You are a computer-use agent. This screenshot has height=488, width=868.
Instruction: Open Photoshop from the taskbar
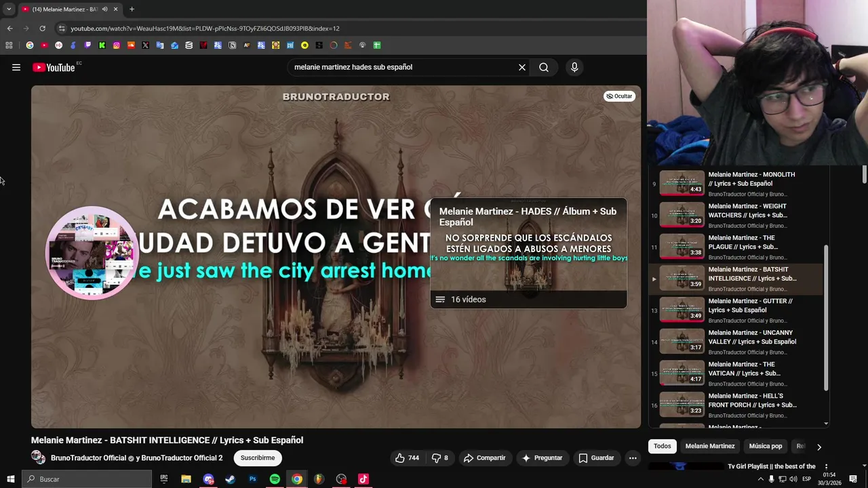click(252, 479)
